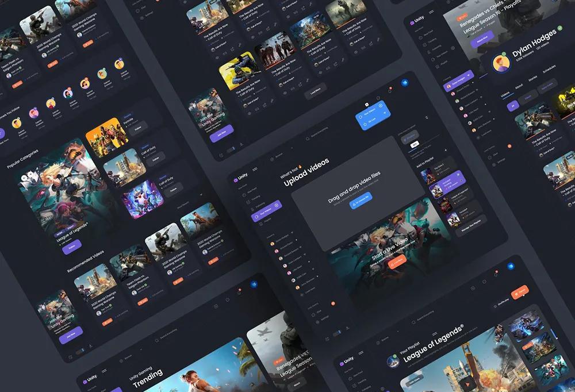This screenshot has width=575, height=392.
Task: Open notifications bell on League of Legends screen
Action: click(496, 273)
